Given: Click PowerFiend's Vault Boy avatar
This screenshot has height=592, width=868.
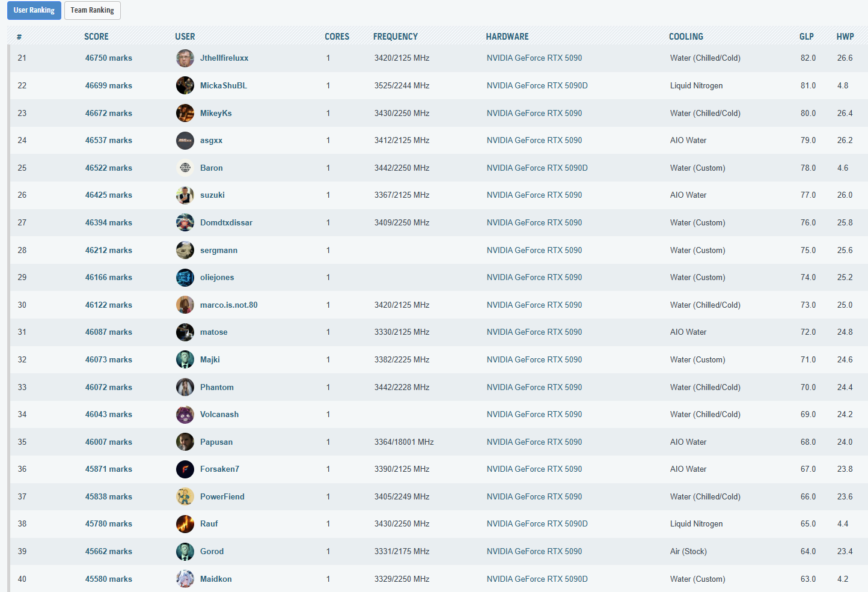Looking at the screenshot, I should [185, 496].
